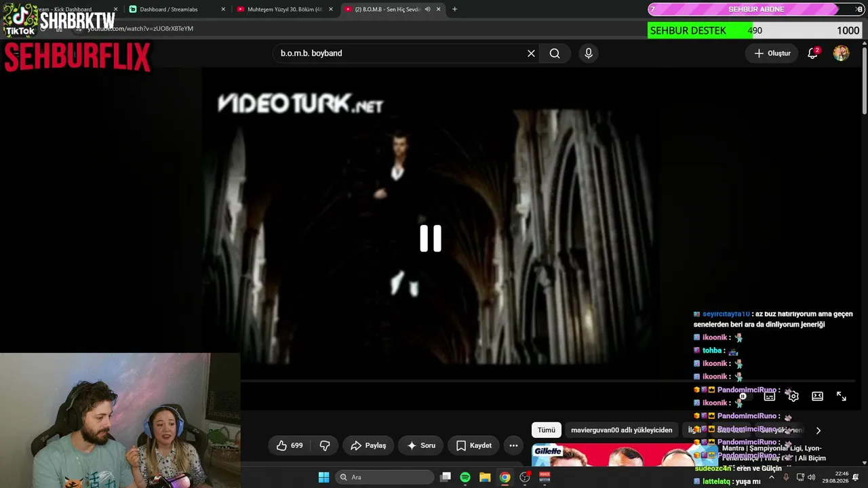Save the video with Kaydet
Viewport: 868px width, 488px height.
click(x=474, y=445)
